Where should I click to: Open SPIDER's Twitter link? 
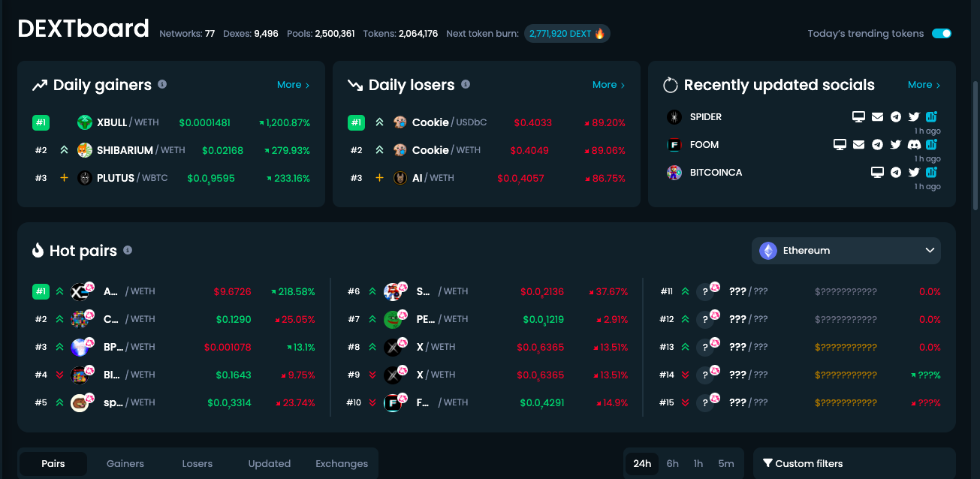tap(914, 117)
